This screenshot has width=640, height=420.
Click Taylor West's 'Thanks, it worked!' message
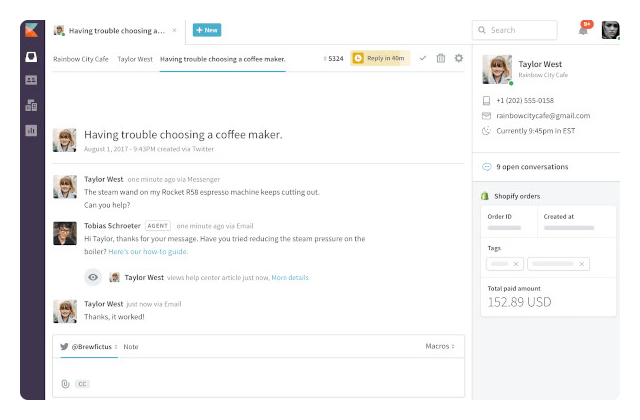click(114, 317)
